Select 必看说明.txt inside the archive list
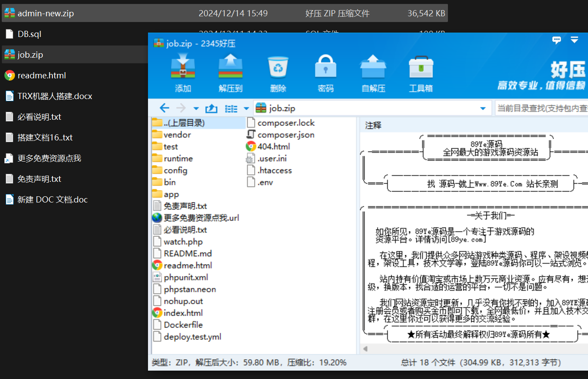The image size is (588, 379). point(180,230)
